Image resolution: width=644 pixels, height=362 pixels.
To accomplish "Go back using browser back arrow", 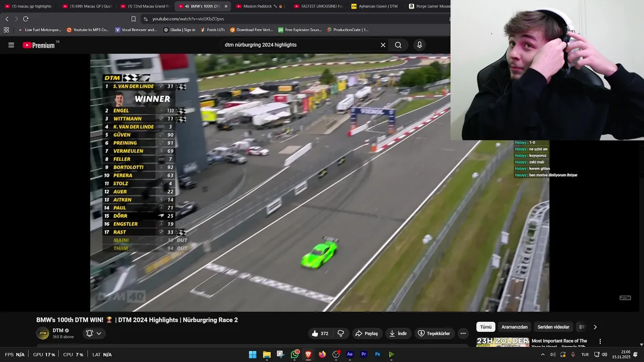I will [7, 19].
